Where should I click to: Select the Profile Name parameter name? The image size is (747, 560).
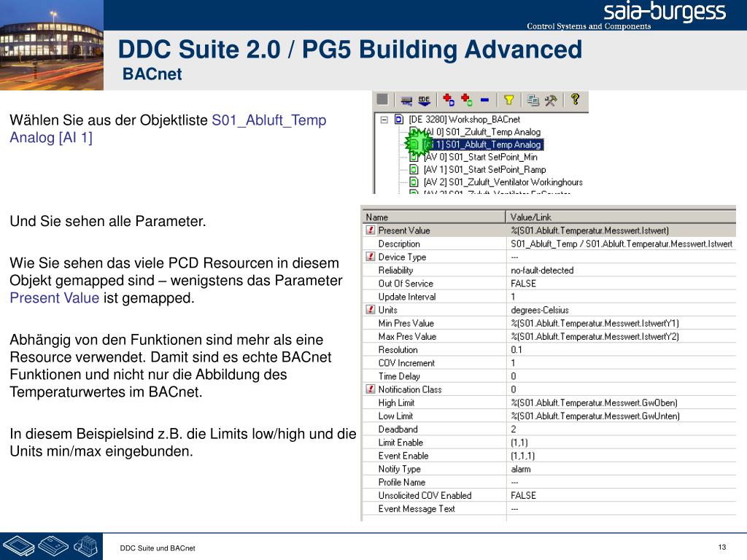pos(402,483)
